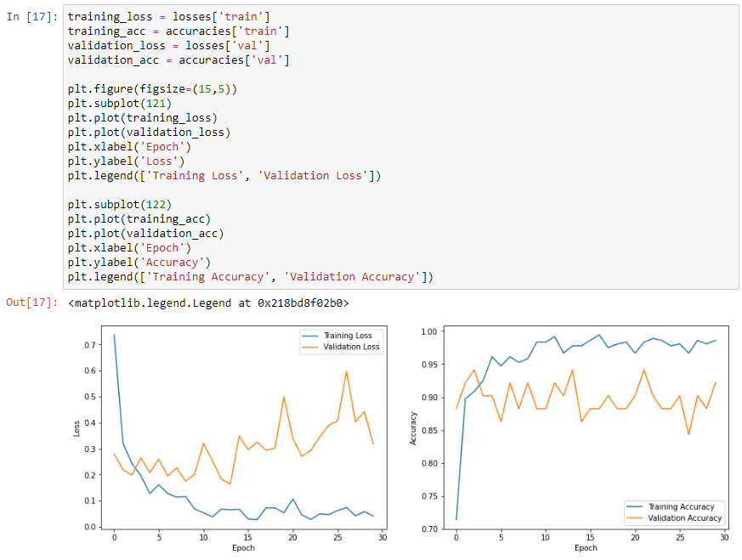742x560 pixels.
Task: Click the Epoch label under the loss plot
Action: coord(243,548)
